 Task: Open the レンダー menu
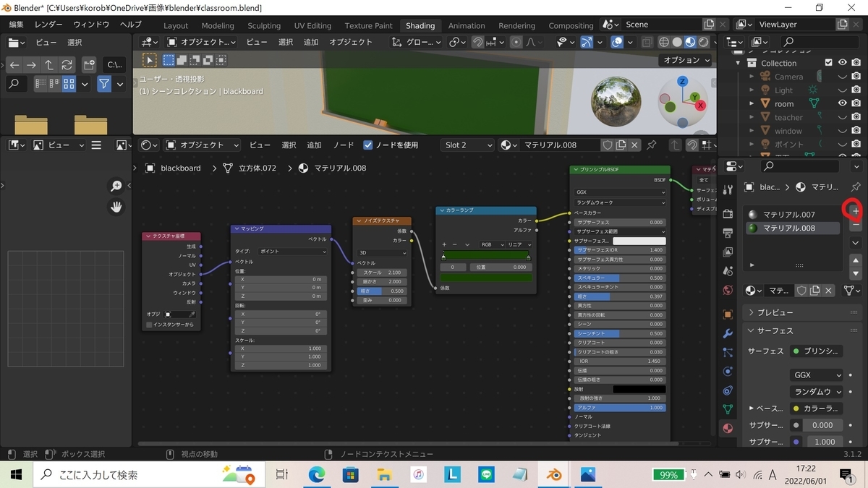[x=48, y=25]
